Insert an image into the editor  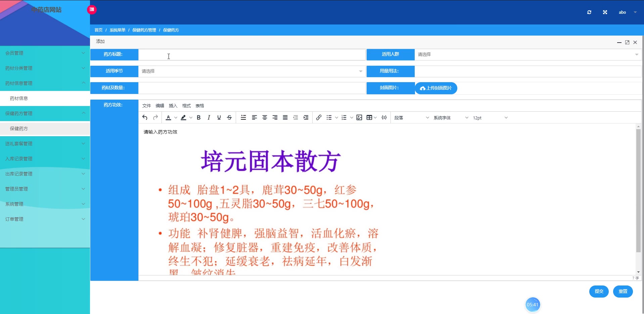point(359,117)
